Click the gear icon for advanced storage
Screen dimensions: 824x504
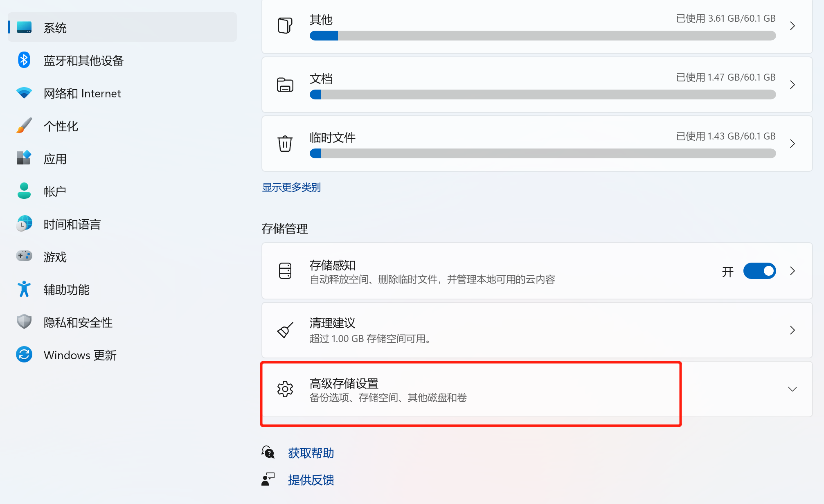coord(285,389)
